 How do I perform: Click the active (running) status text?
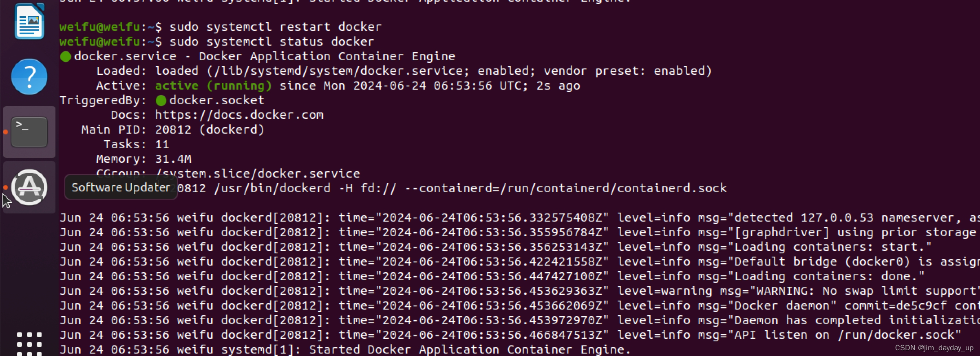click(x=213, y=86)
